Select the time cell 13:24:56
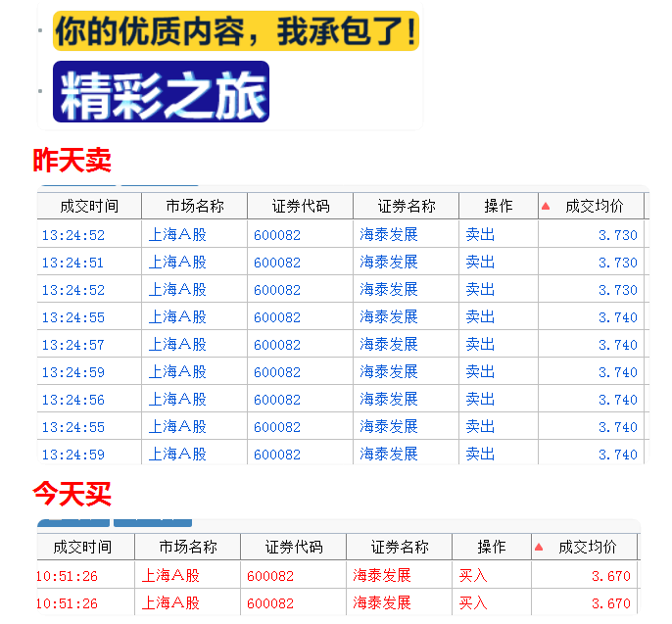The height and width of the screenshot is (624, 672). click(x=72, y=400)
